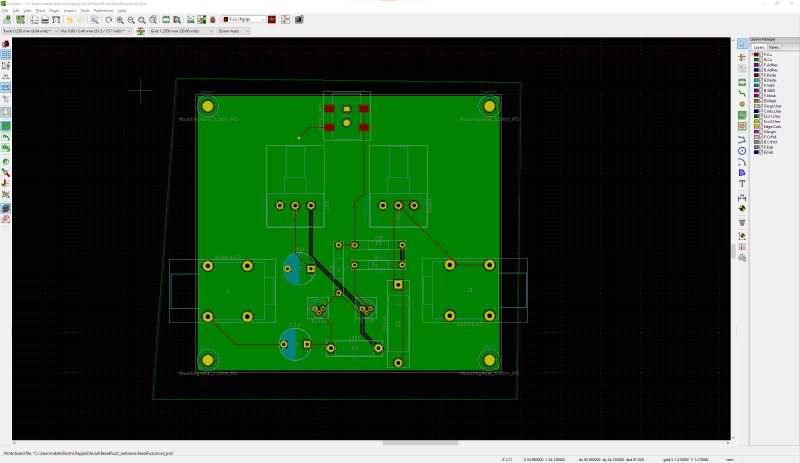Select the Dwgs.User layer name
The height and width of the screenshot is (463, 800).
point(772,106)
